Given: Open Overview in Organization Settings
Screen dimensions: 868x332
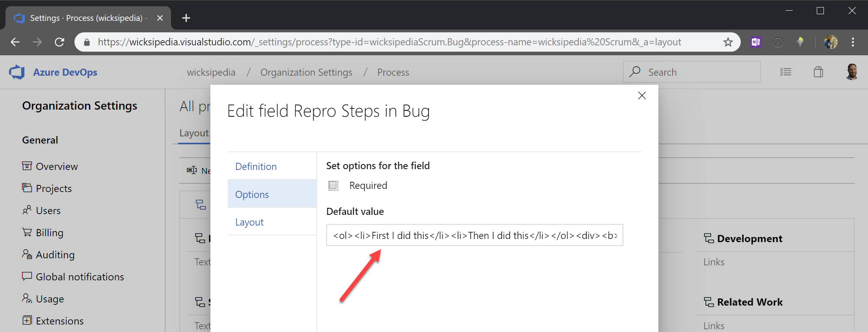Looking at the screenshot, I should pyautogui.click(x=57, y=166).
